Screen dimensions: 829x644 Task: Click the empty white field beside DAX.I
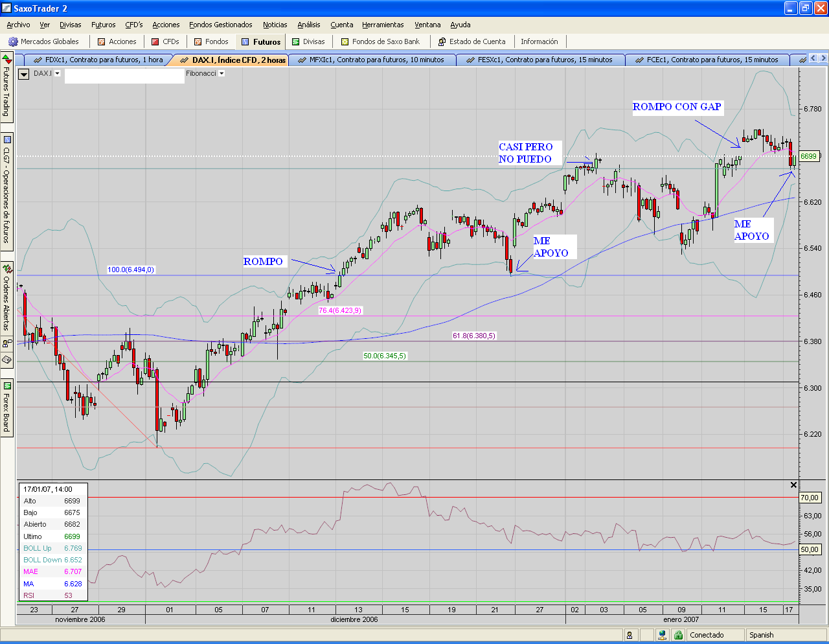[124, 76]
